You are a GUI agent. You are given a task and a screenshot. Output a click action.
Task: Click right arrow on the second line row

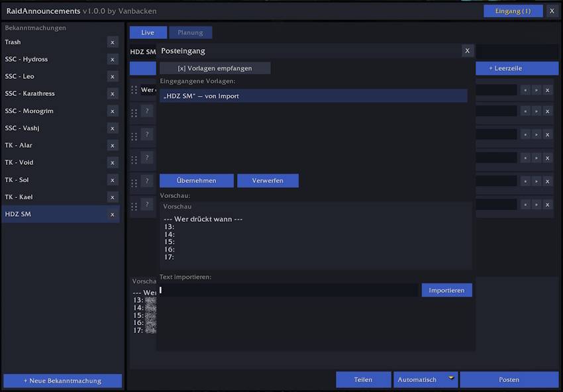tap(536, 111)
